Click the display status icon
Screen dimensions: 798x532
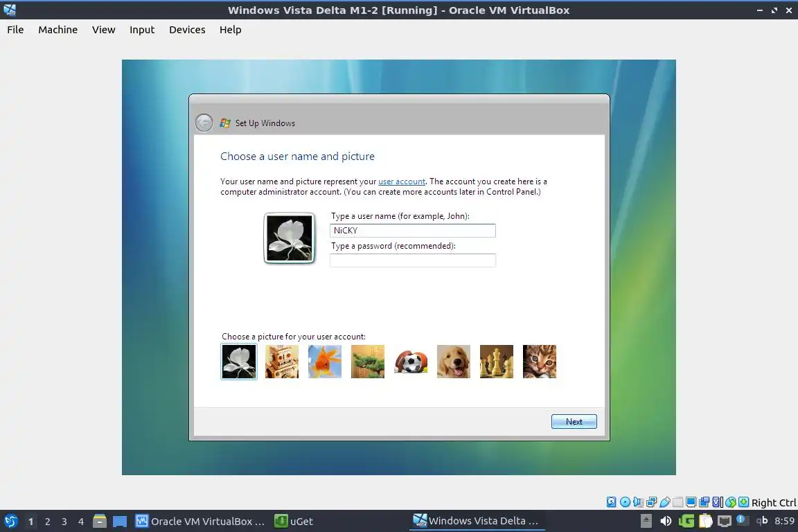(x=691, y=502)
